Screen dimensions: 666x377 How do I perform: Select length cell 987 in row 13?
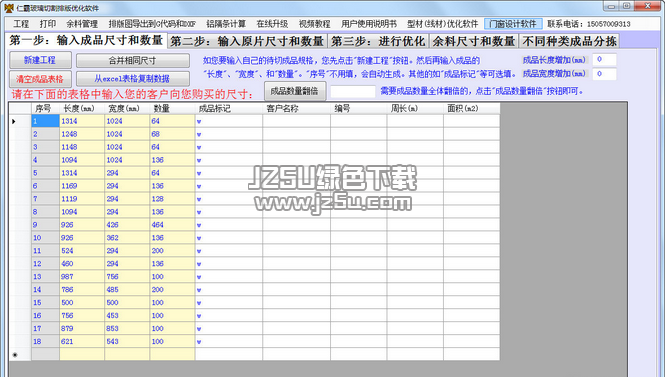[x=82, y=277]
